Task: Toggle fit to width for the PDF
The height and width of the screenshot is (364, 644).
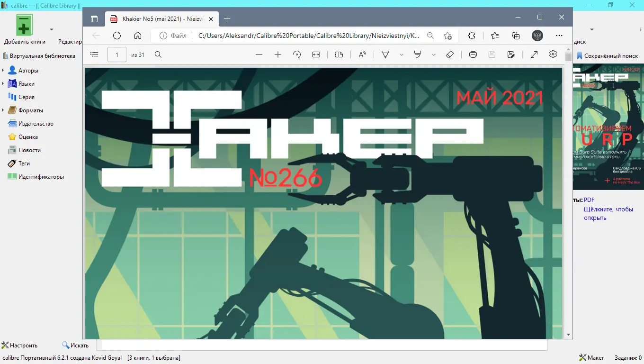Action: 316,55
